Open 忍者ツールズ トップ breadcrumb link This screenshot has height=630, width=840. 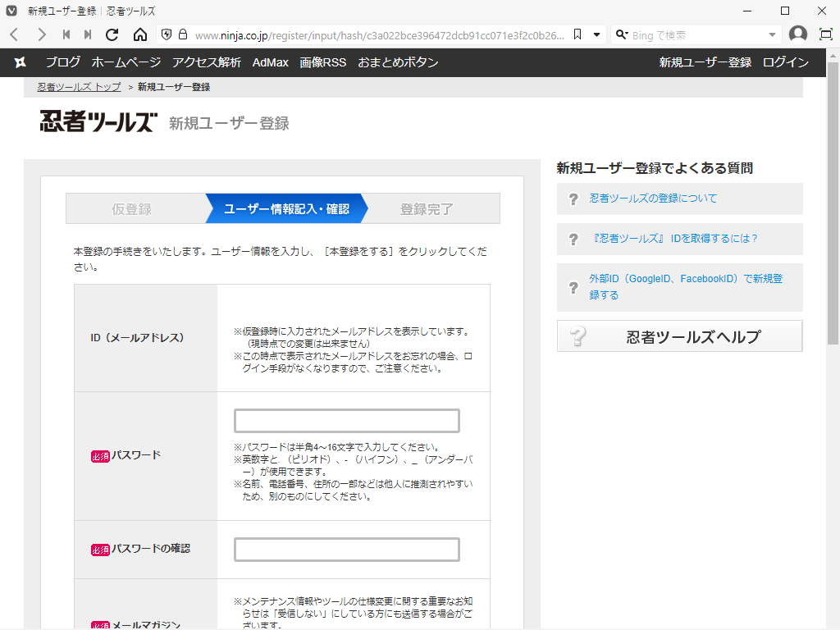point(80,87)
